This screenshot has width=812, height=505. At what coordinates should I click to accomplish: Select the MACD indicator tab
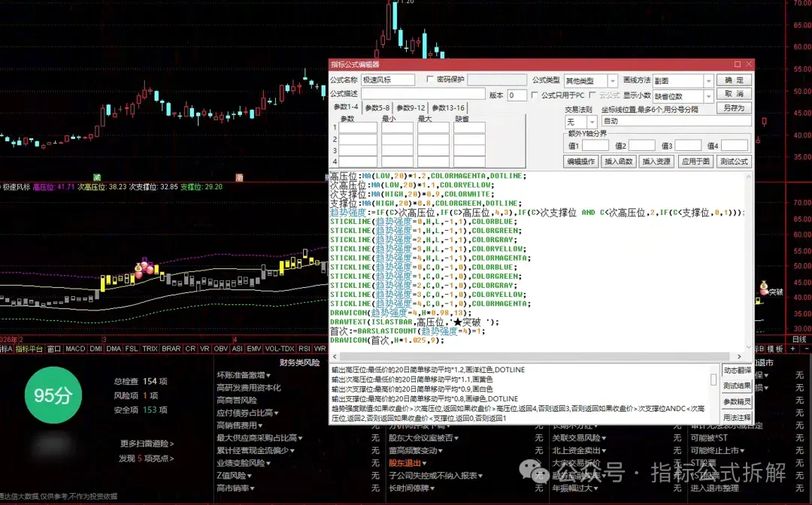(75, 349)
